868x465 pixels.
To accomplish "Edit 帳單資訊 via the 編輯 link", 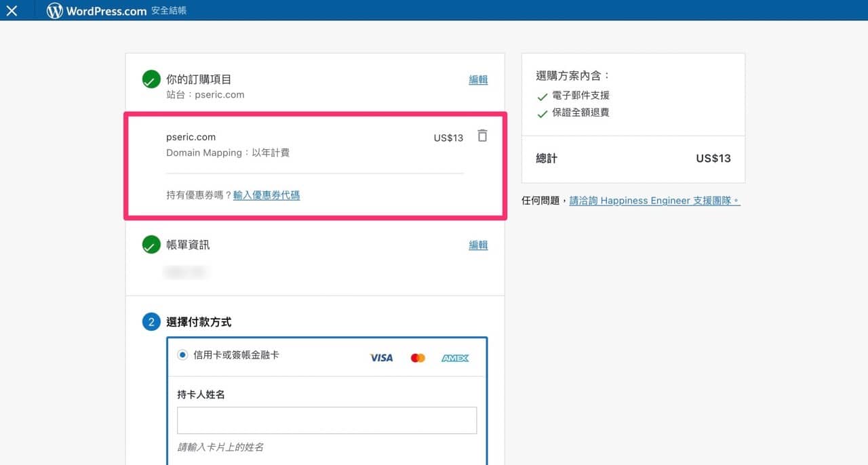I will (478, 245).
